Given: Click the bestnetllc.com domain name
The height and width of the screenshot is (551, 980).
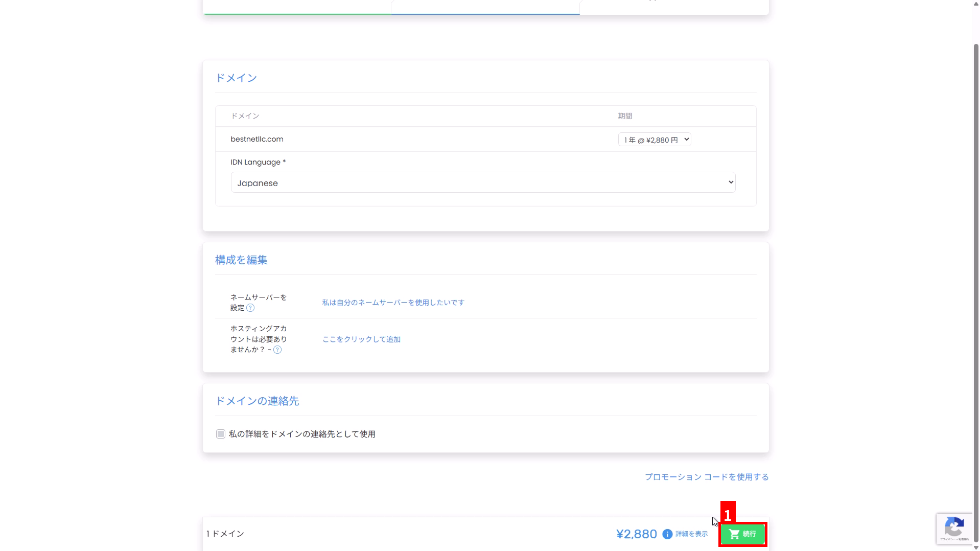Looking at the screenshot, I should [x=257, y=139].
